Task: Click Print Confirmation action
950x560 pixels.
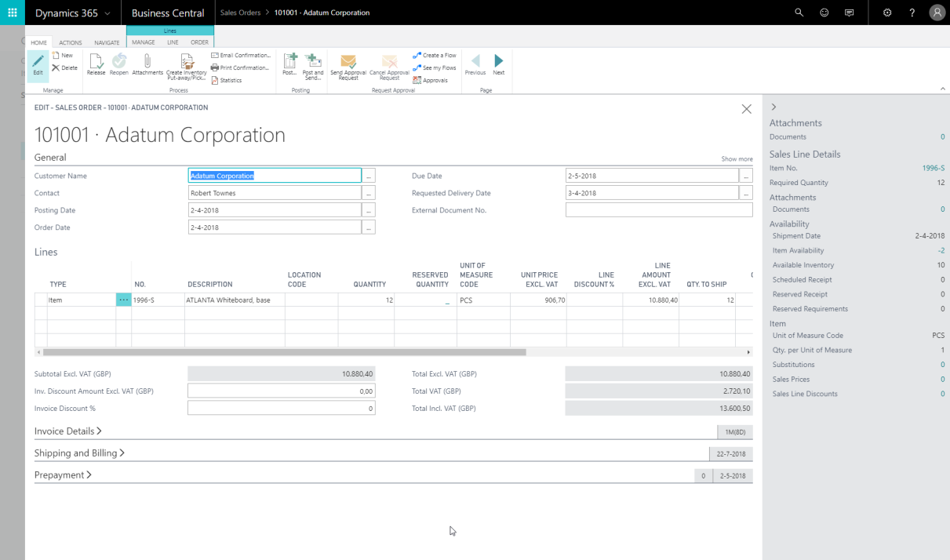Action: click(240, 68)
